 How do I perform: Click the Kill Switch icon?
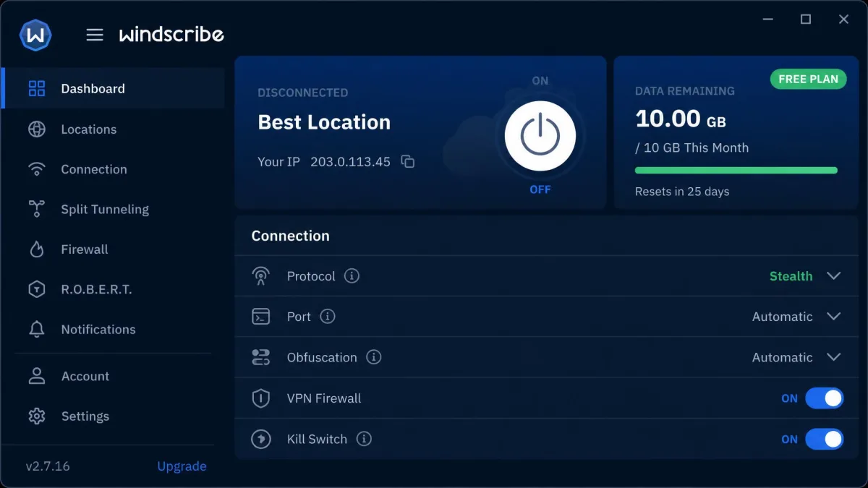(x=260, y=439)
